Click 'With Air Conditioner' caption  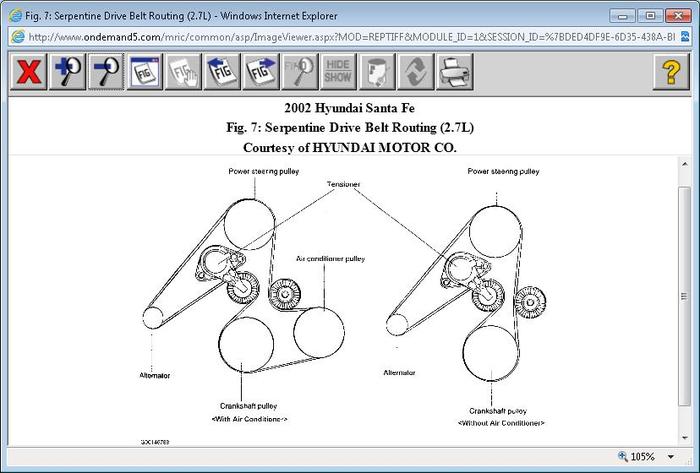point(249,419)
